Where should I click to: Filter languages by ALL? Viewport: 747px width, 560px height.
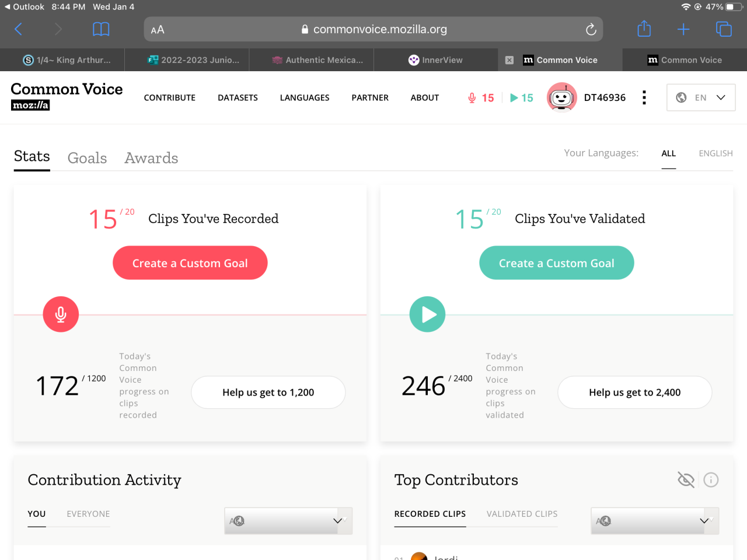[x=669, y=153]
